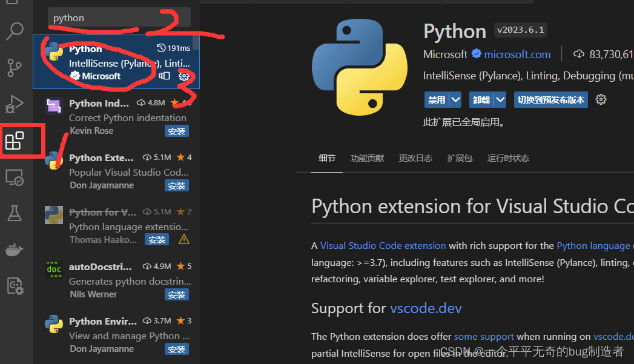The height and width of the screenshot is (364, 634).
Task: Click the Python extension title heading
Action: click(455, 31)
